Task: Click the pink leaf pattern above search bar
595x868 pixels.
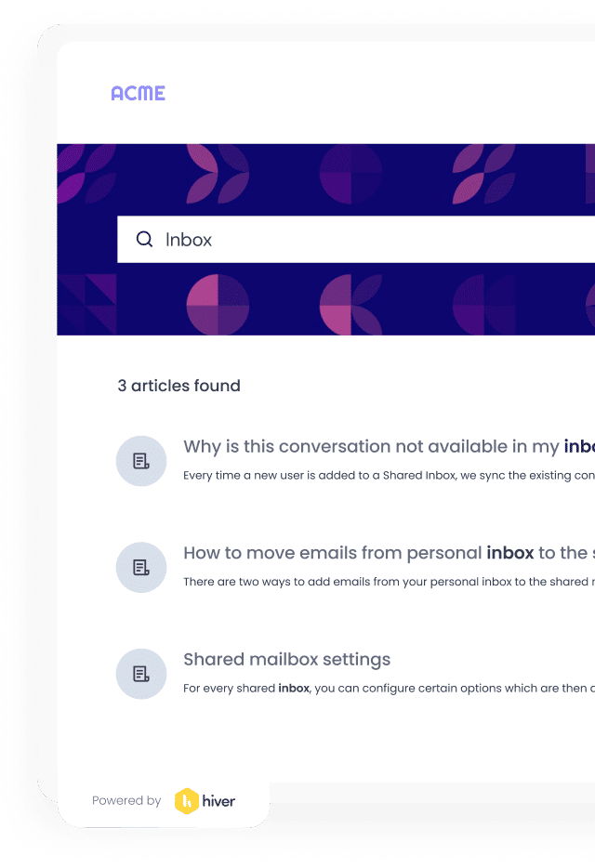Action: click(484, 174)
